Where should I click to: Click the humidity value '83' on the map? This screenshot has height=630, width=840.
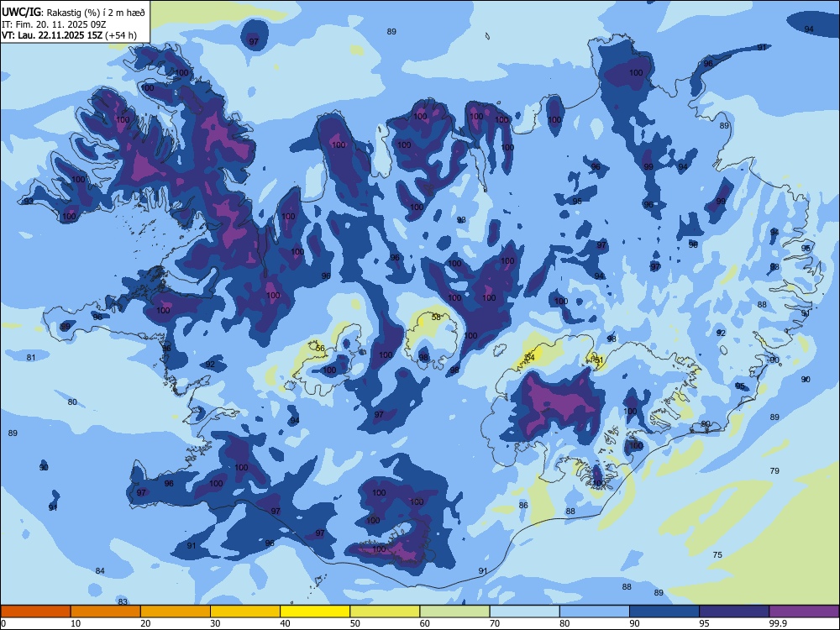click(x=123, y=601)
